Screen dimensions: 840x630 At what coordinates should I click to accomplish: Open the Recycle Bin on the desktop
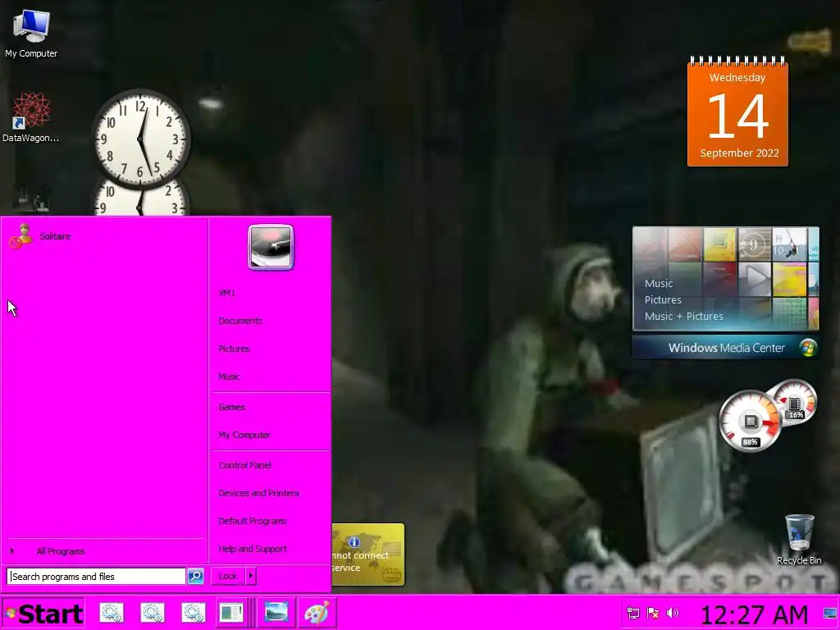[x=799, y=539]
